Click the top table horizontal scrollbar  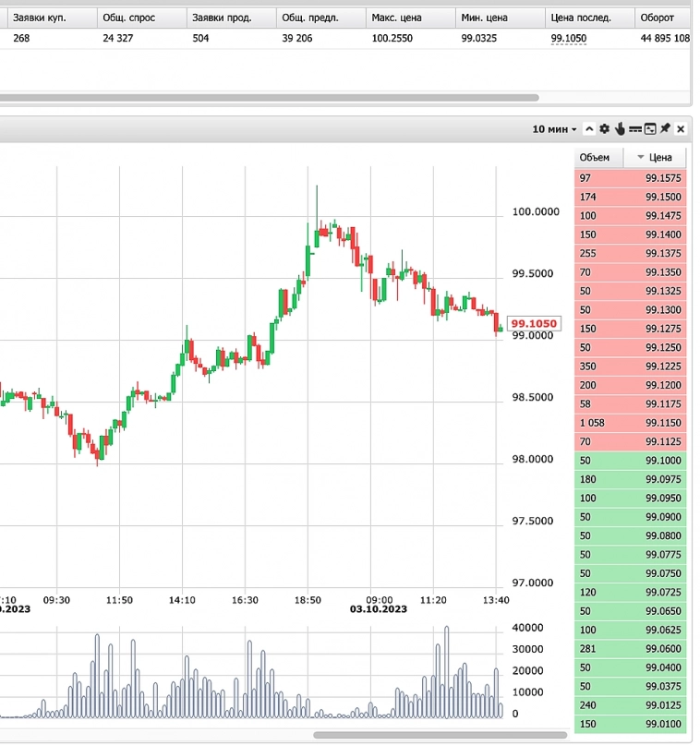(x=268, y=97)
